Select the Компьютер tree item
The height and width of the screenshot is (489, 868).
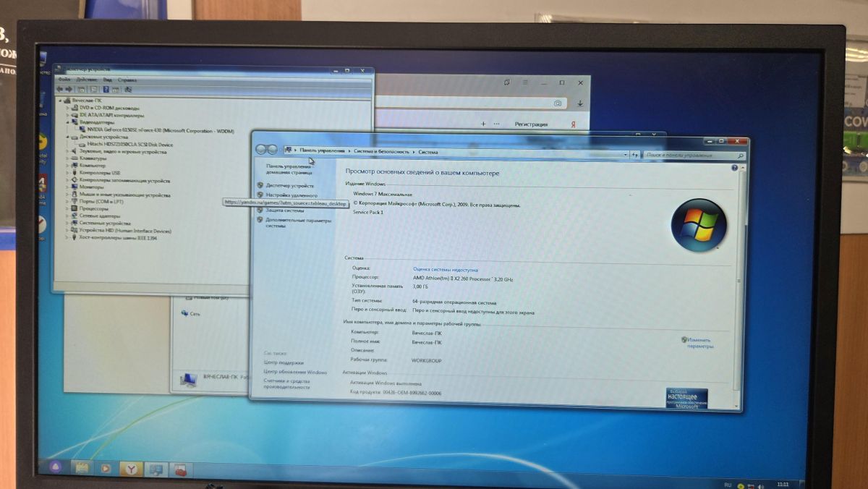click(x=93, y=166)
